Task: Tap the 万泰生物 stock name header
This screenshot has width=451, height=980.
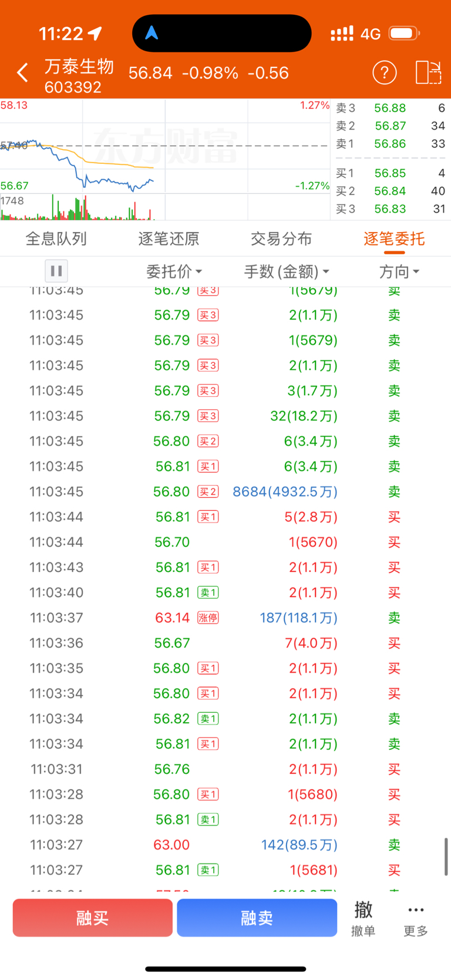Action: (x=79, y=66)
